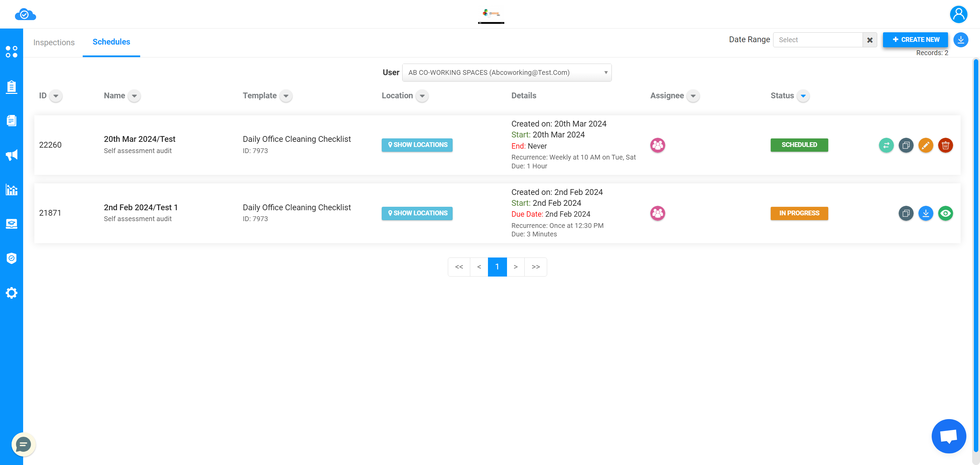Viewport: 980px width, 465px height.
Task: Open the training laptop icon in sidebar
Action: pyautogui.click(x=12, y=223)
